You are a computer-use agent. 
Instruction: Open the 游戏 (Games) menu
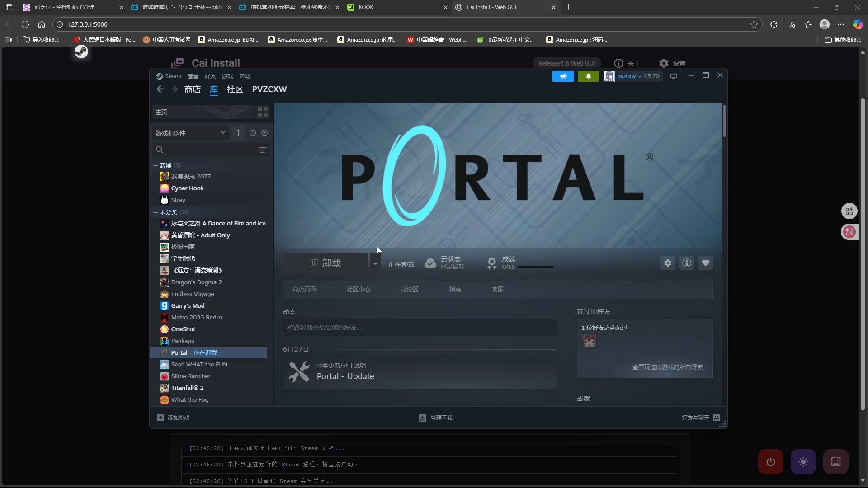pos(227,76)
